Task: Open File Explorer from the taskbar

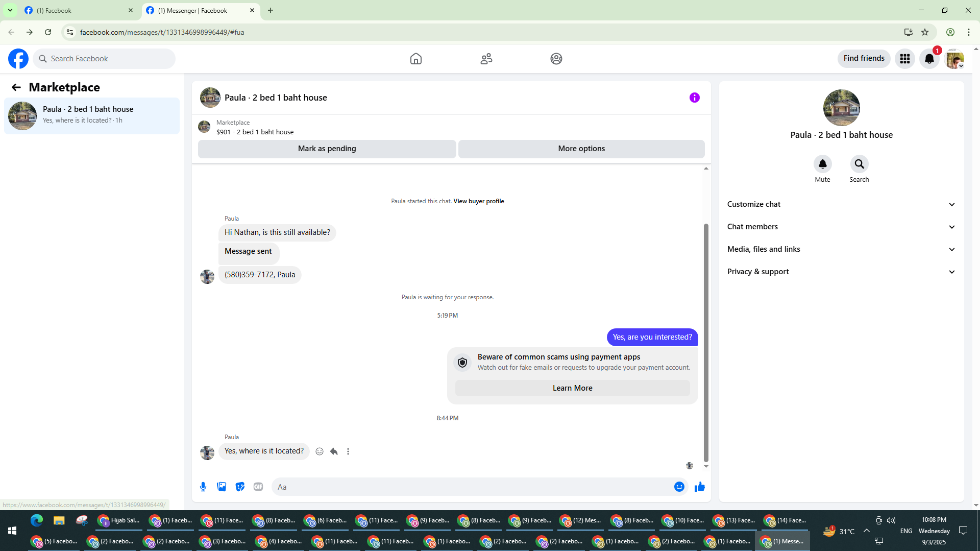Action: pyautogui.click(x=59, y=520)
